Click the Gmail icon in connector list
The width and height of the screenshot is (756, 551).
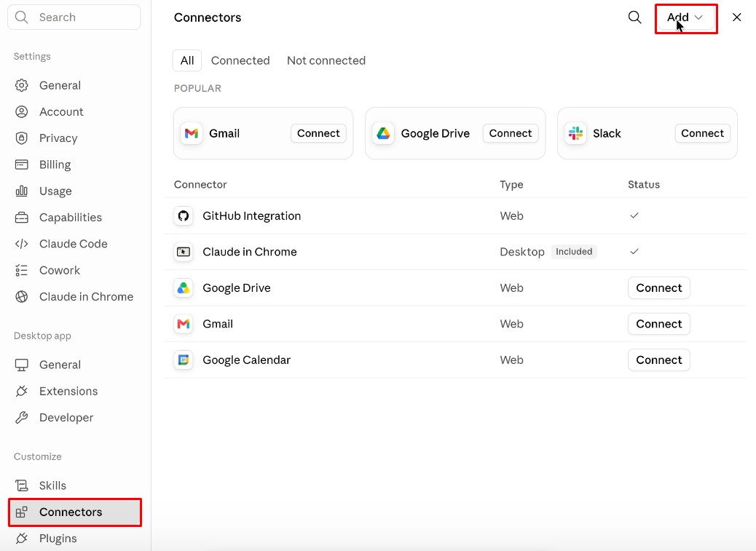pos(184,324)
